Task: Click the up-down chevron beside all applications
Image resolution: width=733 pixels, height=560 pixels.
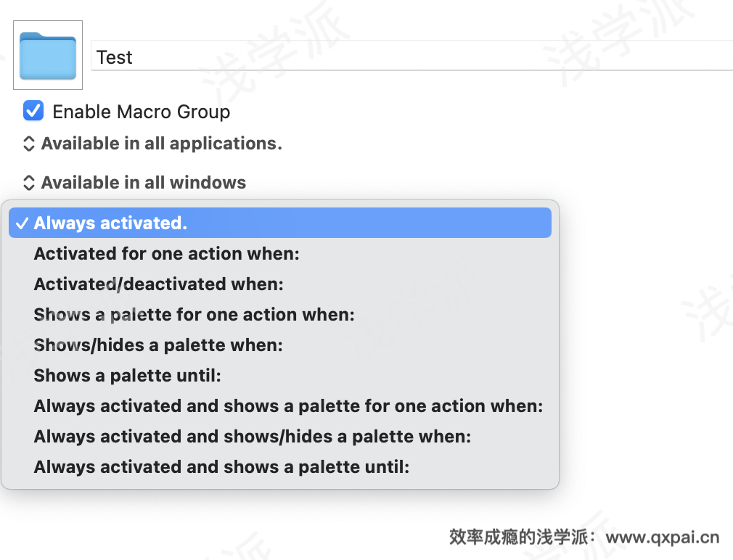Action: pyautogui.click(x=29, y=144)
